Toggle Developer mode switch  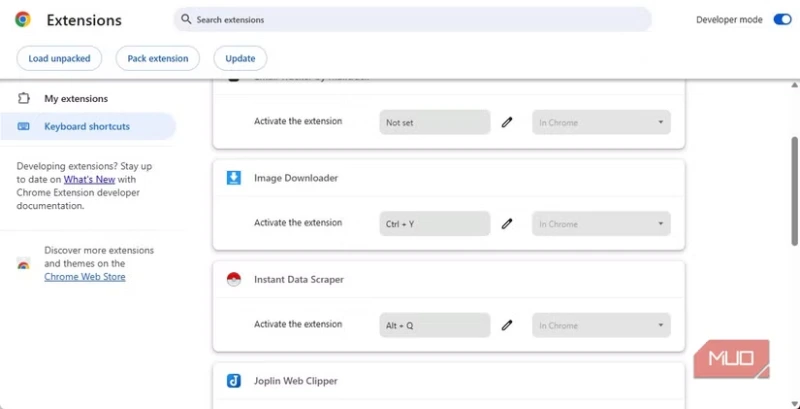coord(782,20)
